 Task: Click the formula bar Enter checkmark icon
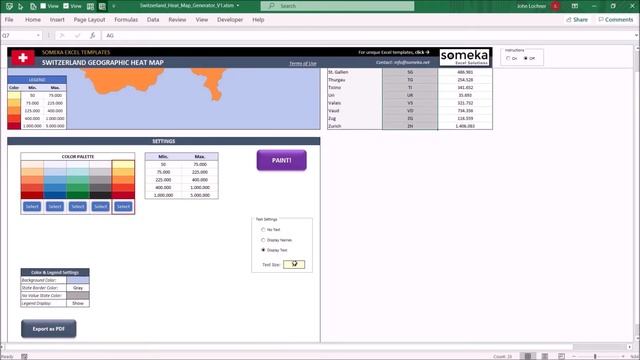click(78, 36)
